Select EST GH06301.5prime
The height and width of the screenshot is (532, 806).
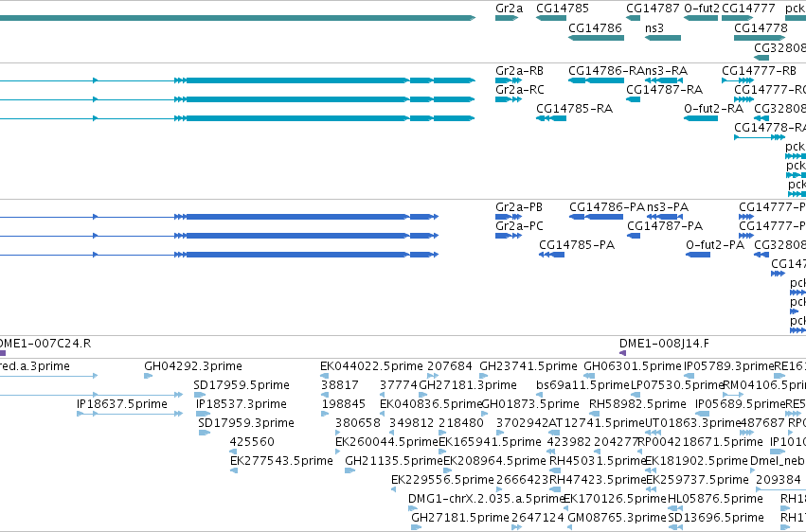[633, 366]
